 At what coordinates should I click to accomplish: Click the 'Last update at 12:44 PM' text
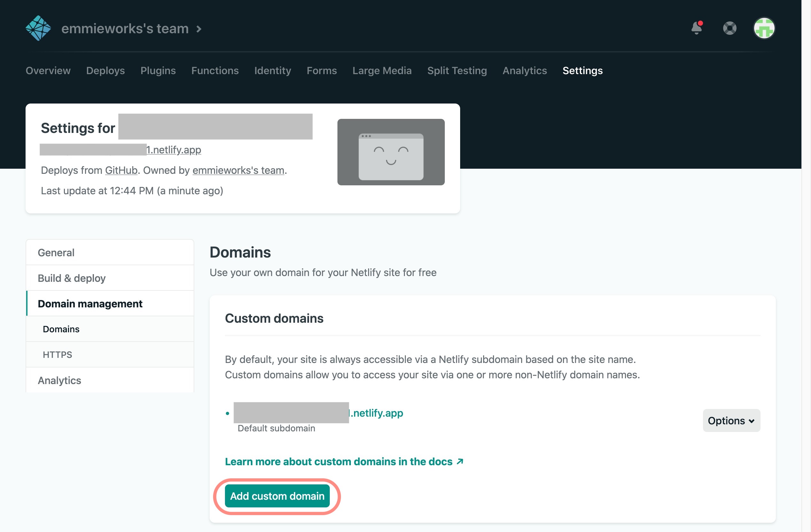(132, 190)
